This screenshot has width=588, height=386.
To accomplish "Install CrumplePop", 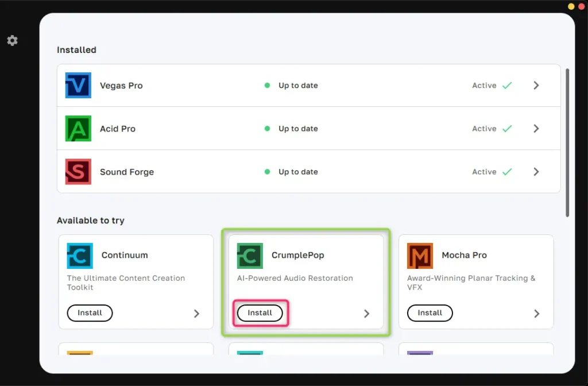I will click(x=260, y=313).
